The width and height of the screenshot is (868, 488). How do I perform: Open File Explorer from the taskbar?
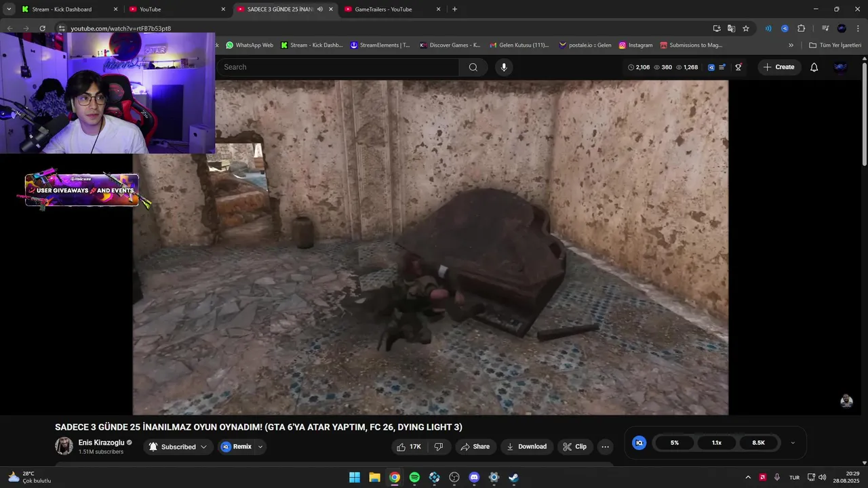[x=374, y=477]
